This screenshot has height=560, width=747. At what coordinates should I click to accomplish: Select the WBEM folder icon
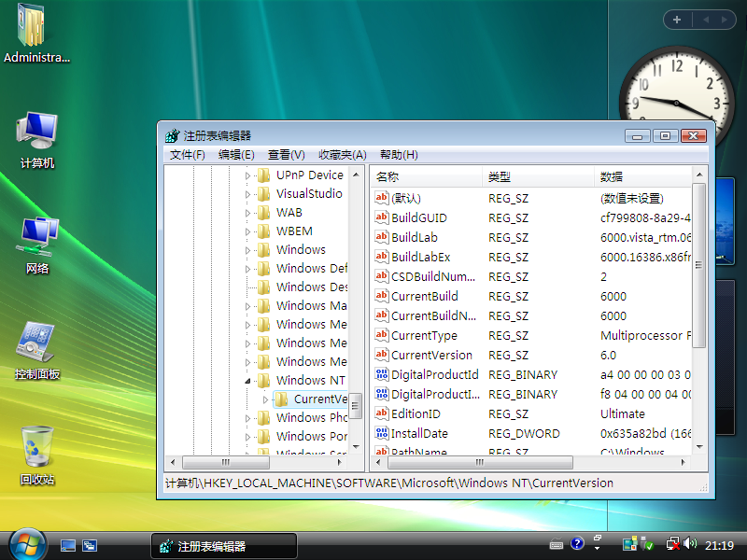[x=264, y=231]
